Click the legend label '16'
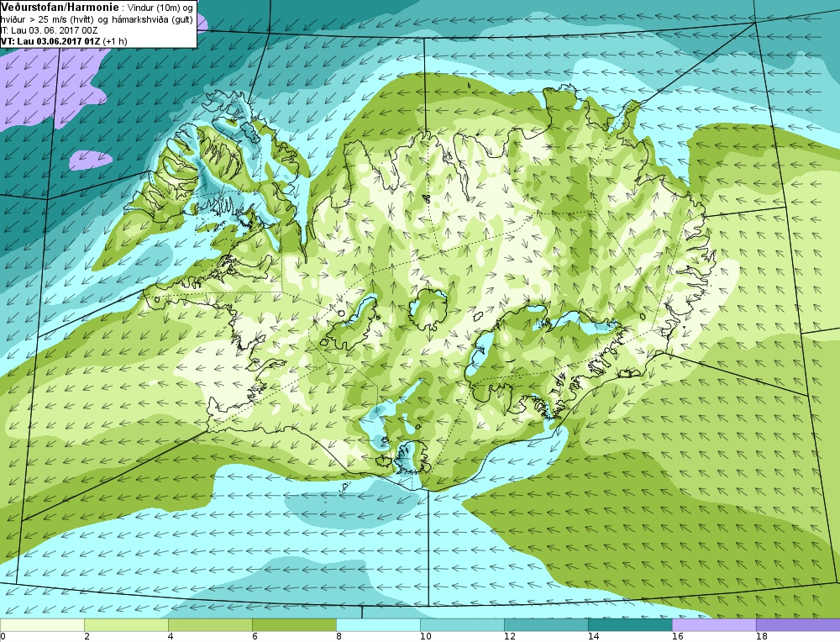Image resolution: width=840 pixels, height=642 pixels. tap(677, 637)
